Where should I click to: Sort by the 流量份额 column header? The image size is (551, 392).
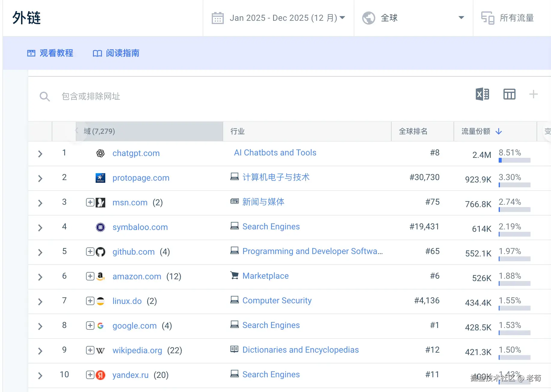495,131
